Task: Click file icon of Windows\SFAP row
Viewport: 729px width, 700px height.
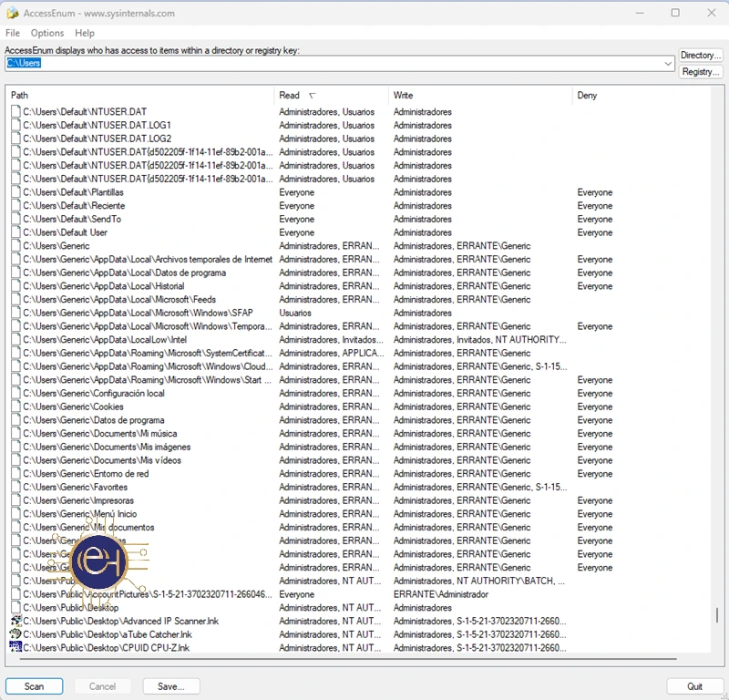Action: (x=15, y=313)
